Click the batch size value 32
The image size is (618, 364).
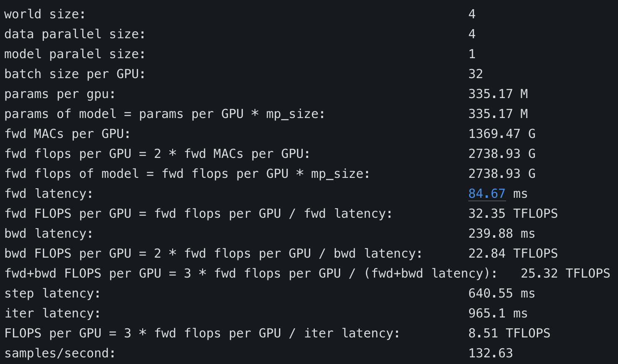(476, 74)
